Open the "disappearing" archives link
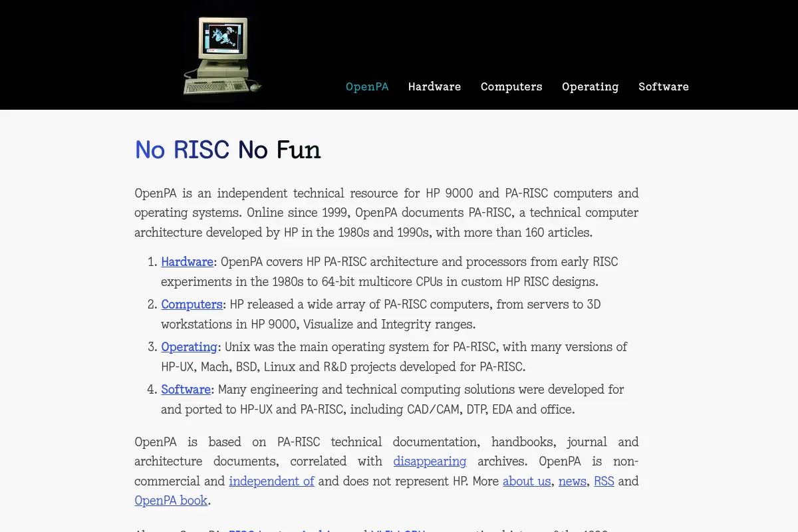This screenshot has width=798, height=532. coord(430,462)
